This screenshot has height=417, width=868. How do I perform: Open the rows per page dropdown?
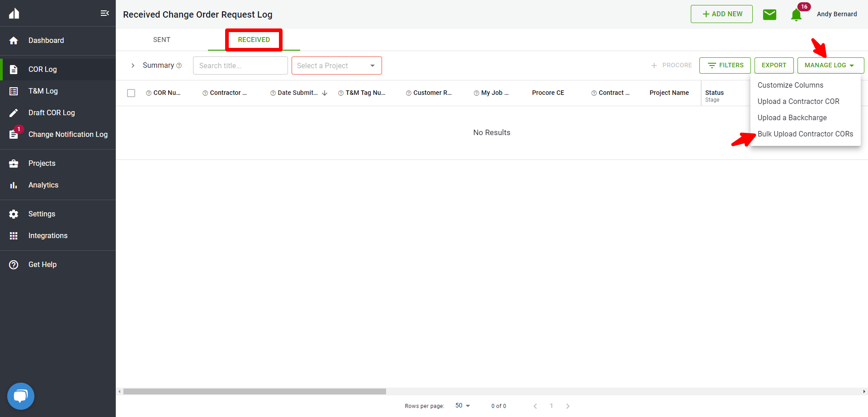pyautogui.click(x=462, y=406)
